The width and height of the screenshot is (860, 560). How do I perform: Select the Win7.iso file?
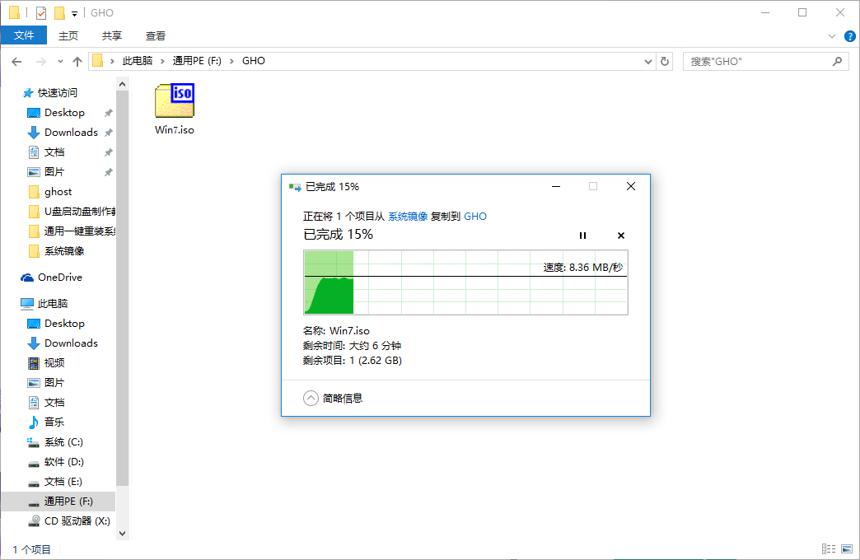tap(174, 109)
